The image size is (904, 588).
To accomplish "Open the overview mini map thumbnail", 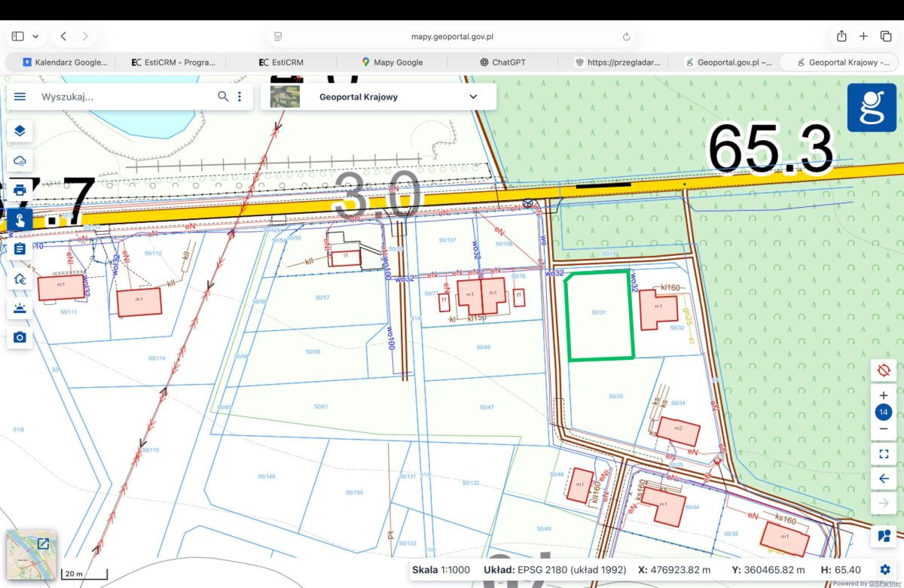I will tap(31, 555).
